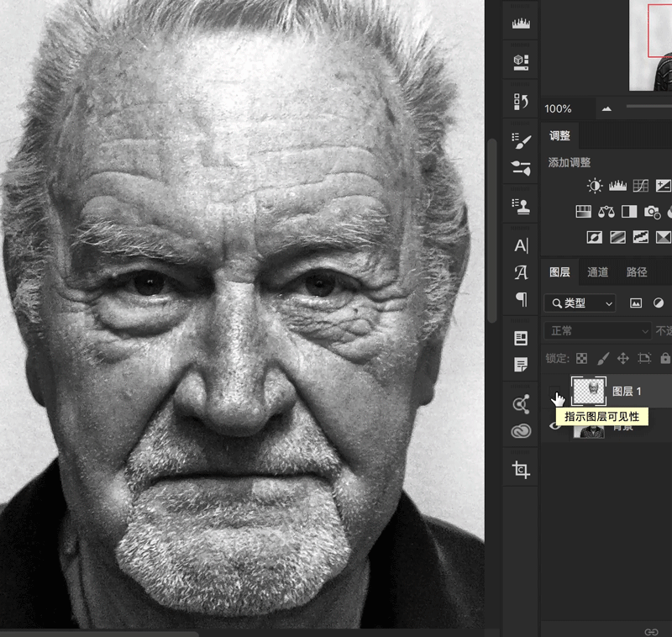Toggle lock image pixels brush icon
Image resolution: width=672 pixels, height=637 pixels.
(x=603, y=358)
